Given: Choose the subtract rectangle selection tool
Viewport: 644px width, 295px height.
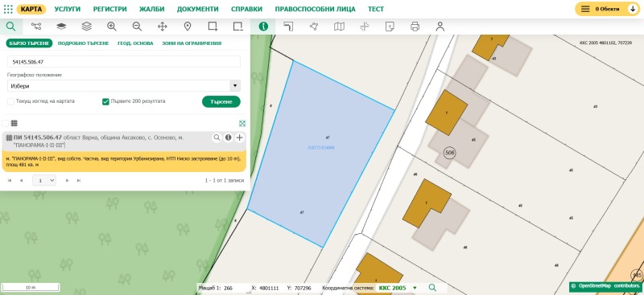Looking at the screenshot, I should [237, 27].
